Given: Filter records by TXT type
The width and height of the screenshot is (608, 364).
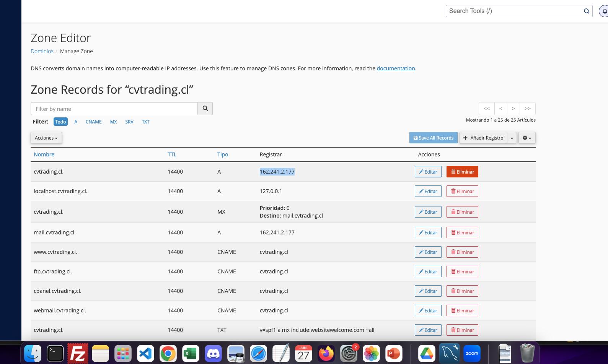Looking at the screenshot, I should 145,122.
